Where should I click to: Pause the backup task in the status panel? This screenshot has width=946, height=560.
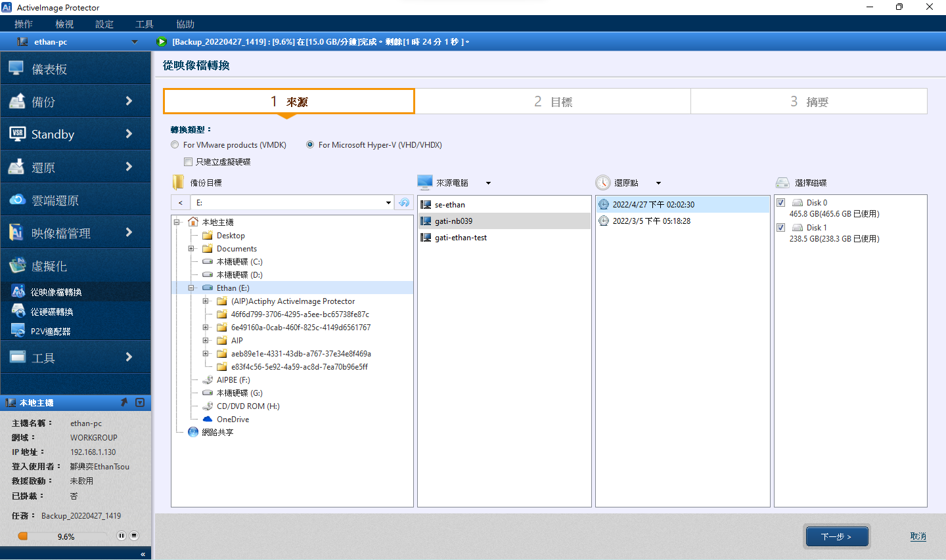122,536
